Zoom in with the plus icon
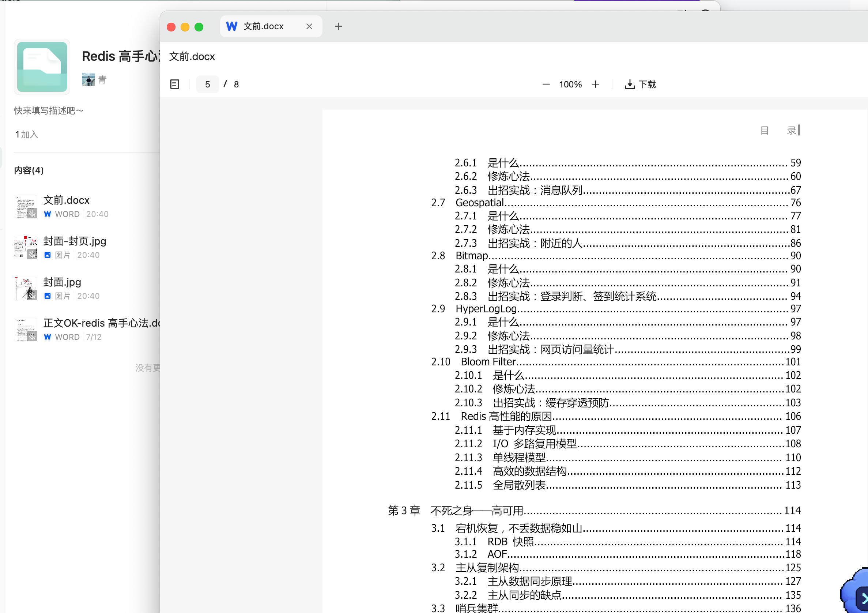 (596, 84)
